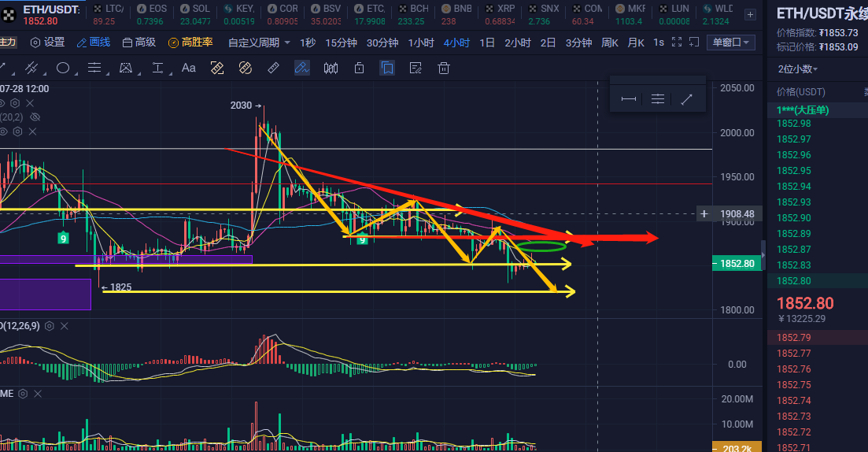
Task: Click the 高胜率 high win-rate button
Action: (x=190, y=42)
